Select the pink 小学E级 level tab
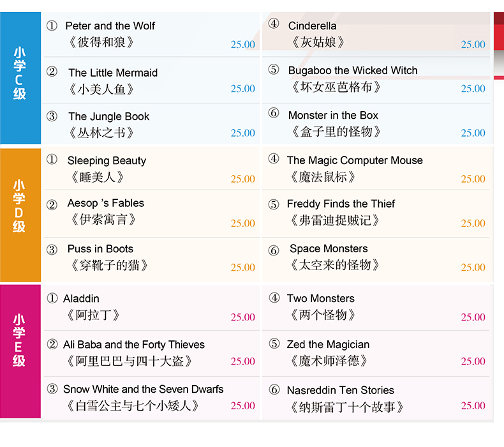The image size is (504, 447). tap(20, 351)
